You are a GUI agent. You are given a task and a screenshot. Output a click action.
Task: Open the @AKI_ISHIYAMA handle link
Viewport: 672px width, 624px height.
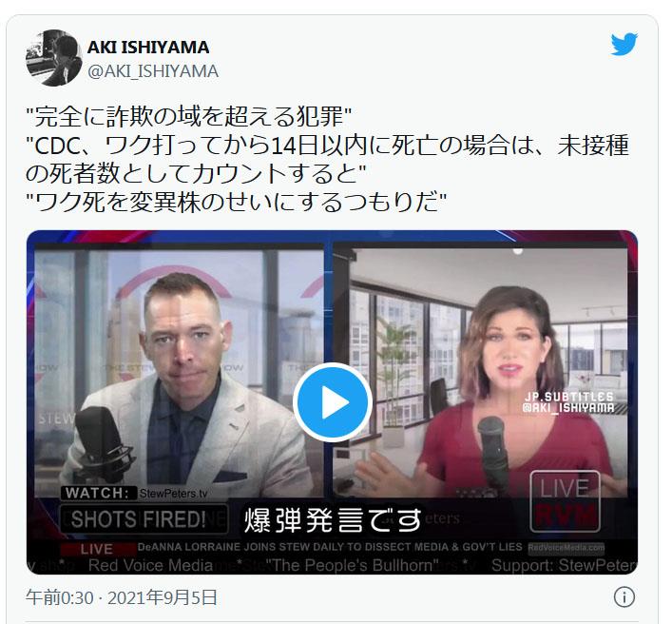coord(153,71)
